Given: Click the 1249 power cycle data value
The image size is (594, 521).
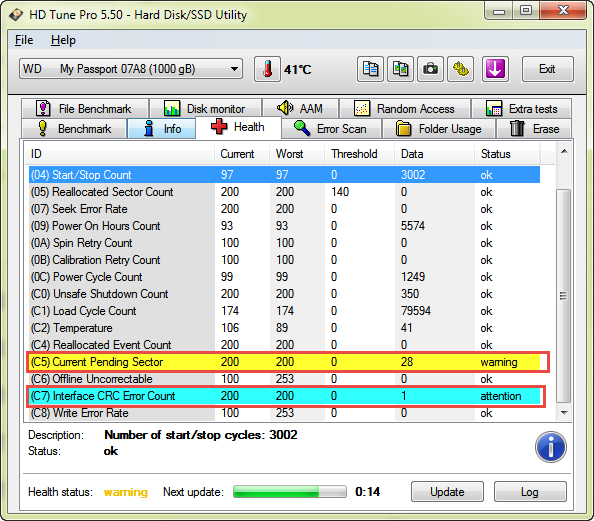Looking at the screenshot, I should (413, 277).
